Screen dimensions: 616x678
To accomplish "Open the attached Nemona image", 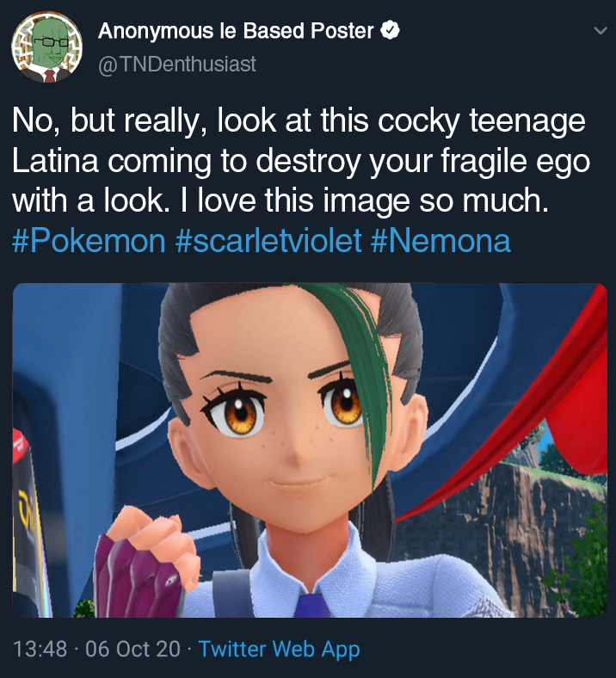I will 310,450.
